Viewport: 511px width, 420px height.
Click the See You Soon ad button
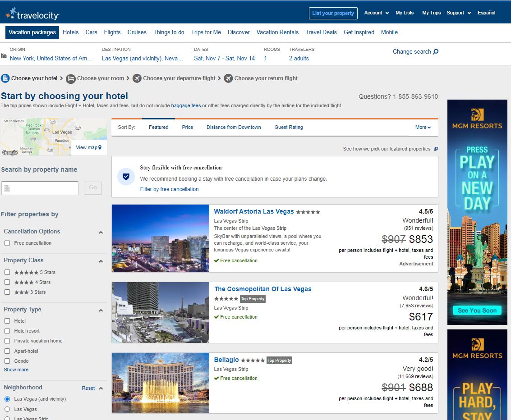tap(477, 310)
